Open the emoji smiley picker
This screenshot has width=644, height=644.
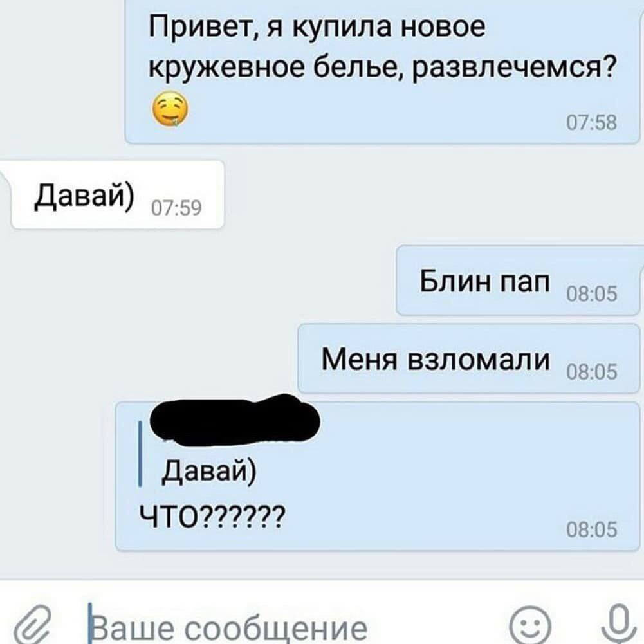[530, 626]
